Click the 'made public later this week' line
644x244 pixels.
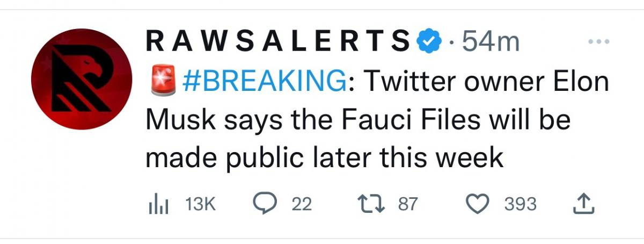pyautogui.click(x=325, y=159)
